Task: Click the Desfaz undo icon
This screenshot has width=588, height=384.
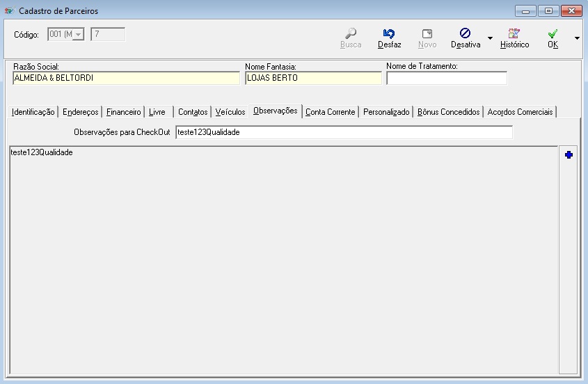Action: 389,34
